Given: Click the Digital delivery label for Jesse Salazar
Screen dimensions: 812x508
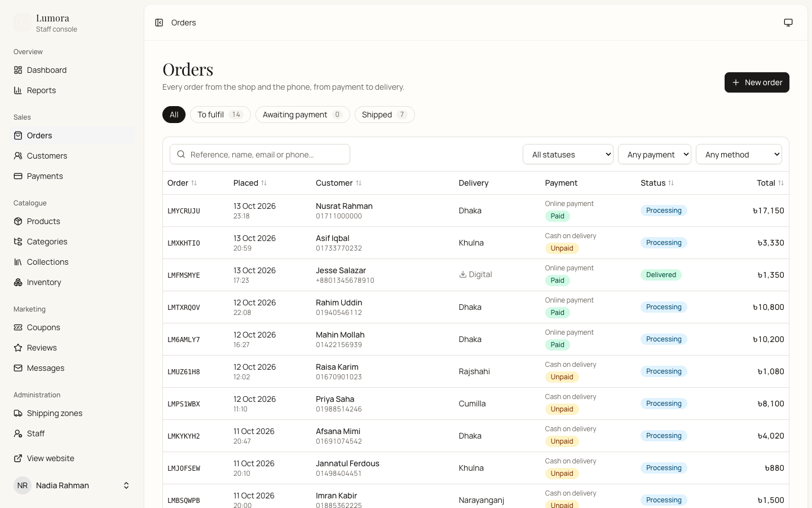Looking at the screenshot, I should [475, 275].
